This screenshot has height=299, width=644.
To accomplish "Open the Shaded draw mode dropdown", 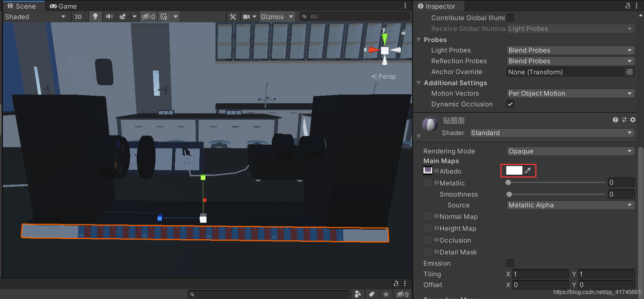I will click(35, 17).
